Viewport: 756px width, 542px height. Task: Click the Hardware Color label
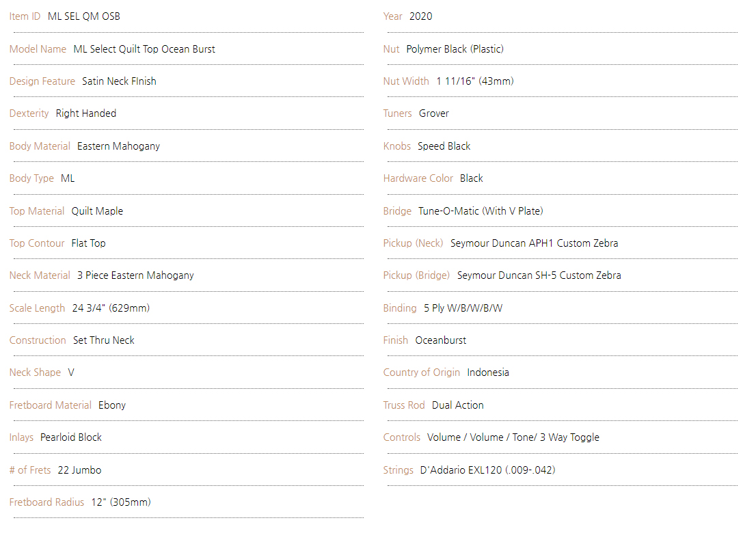point(418,178)
